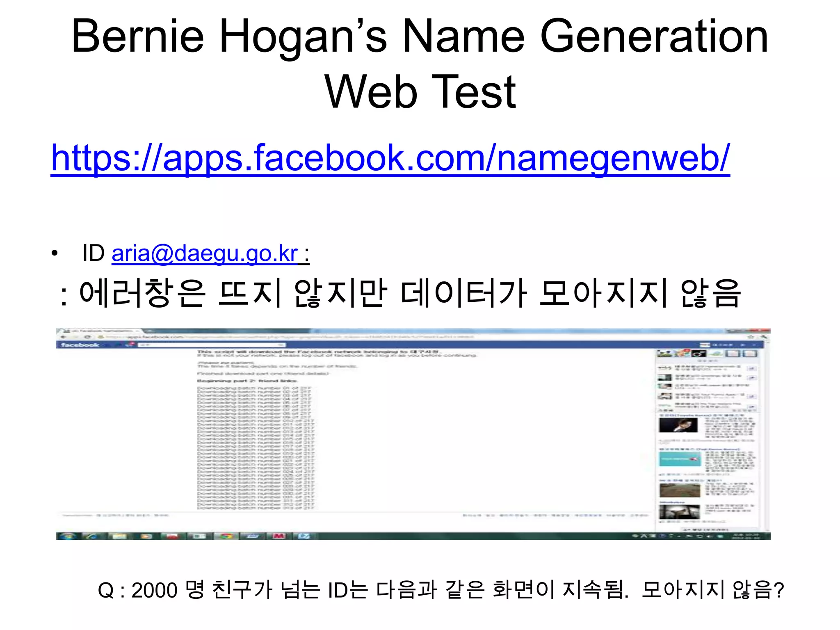The width and height of the screenshot is (840, 630).
Task: Open the file explorer folder in taskbar
Action: click(x=119, y=536)
